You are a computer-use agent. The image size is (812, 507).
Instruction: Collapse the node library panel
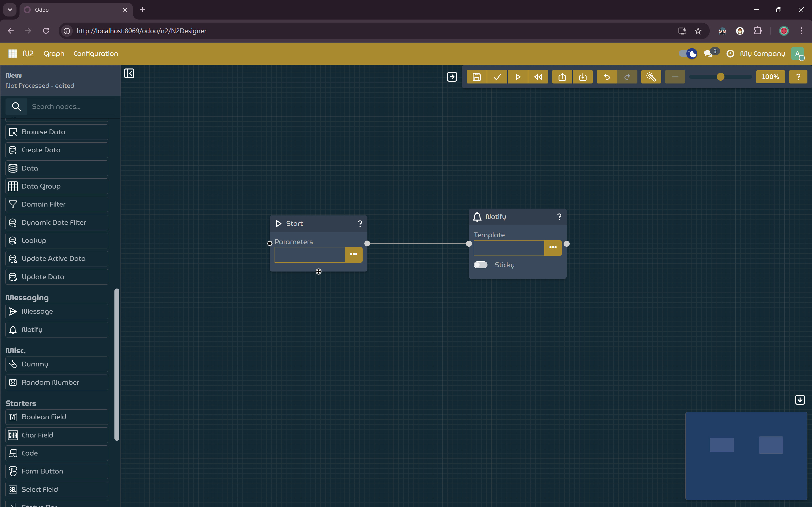coord(129,73)
